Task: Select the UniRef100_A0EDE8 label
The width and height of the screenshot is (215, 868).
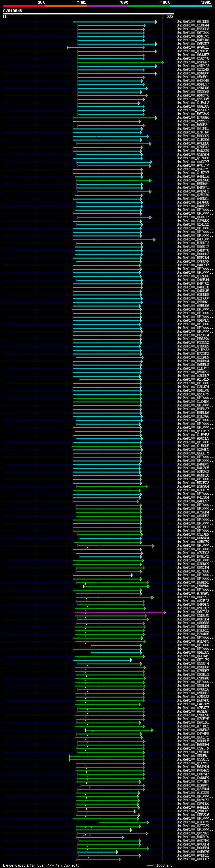Action: [193, 144]
